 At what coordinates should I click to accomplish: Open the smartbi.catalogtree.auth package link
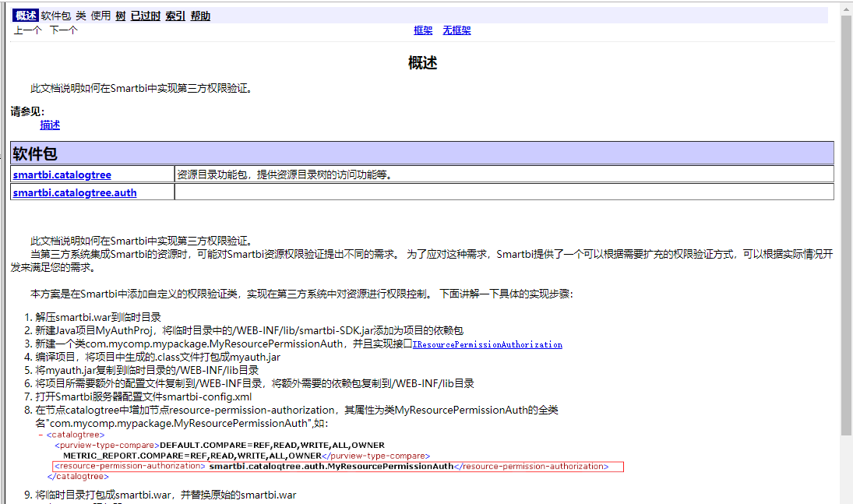coord(75,192)
